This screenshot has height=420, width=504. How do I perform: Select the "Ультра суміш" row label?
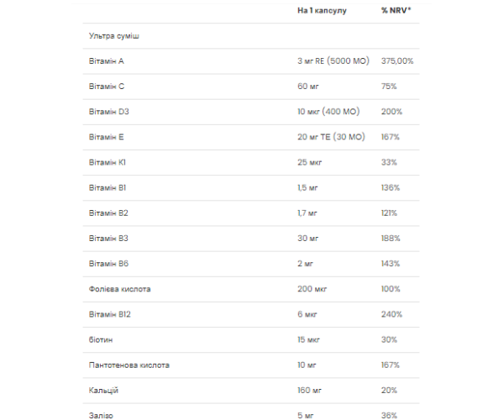(113, 36)
